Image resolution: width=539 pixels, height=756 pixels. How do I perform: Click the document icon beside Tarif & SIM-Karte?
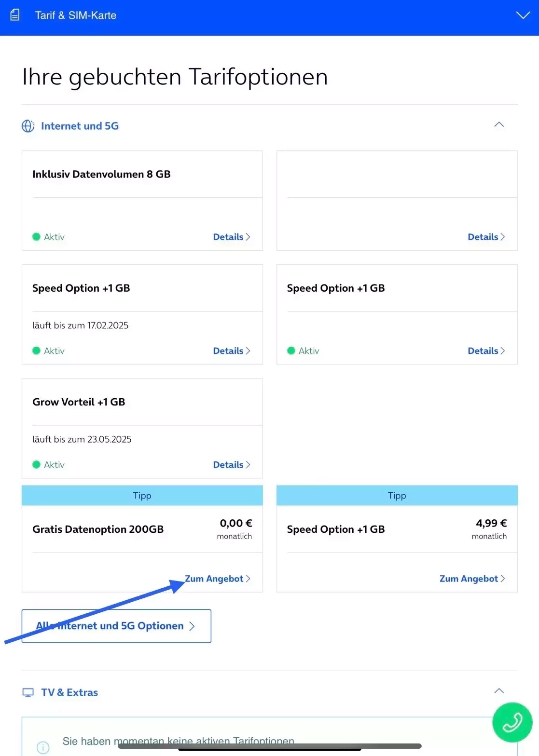[15, 15]
